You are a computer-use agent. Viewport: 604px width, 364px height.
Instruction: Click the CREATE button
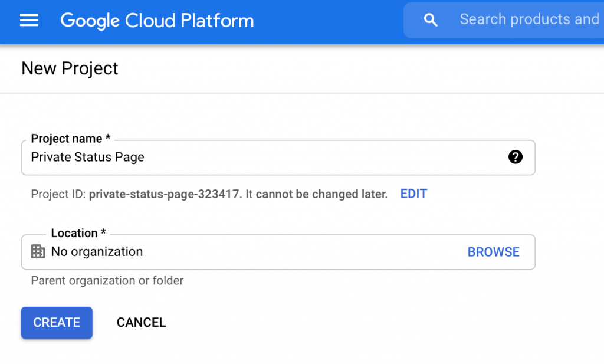(x=57, y=323)
